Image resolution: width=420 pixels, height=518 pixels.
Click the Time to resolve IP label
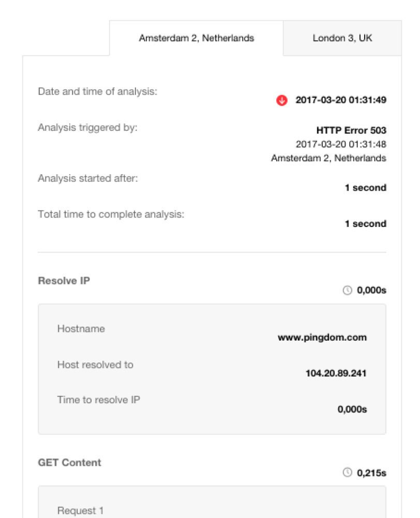pyautogui.click(x=98, y=400)
